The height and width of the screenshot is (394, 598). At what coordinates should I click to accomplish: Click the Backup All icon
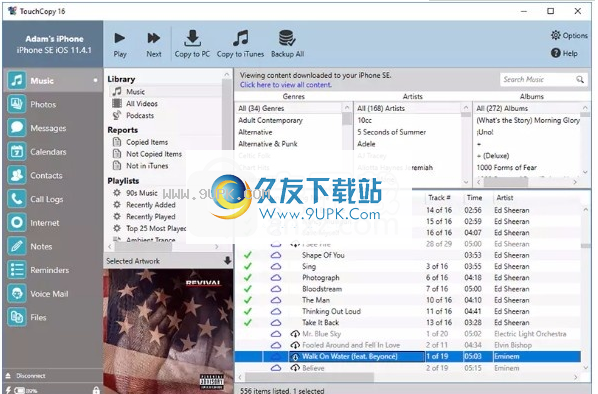[x=287, y=38]
